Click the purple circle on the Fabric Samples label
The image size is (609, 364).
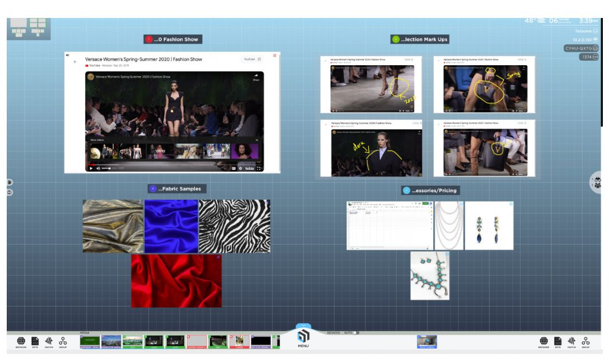click(153, 189)
